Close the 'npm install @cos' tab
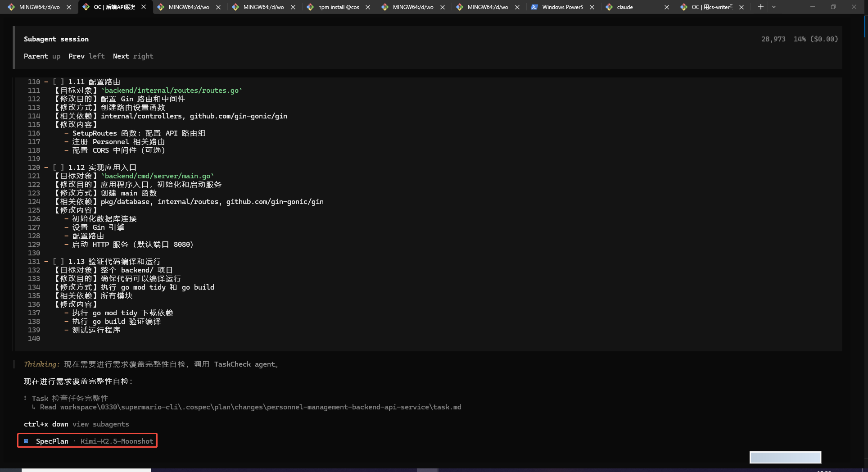868x472 pixels. (x=368, y=7)
